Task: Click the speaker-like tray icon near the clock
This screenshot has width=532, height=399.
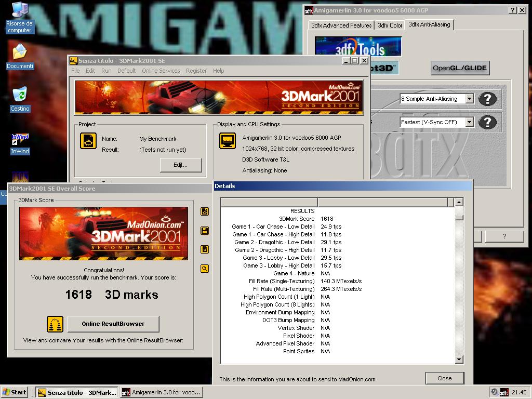Action: 495,392
